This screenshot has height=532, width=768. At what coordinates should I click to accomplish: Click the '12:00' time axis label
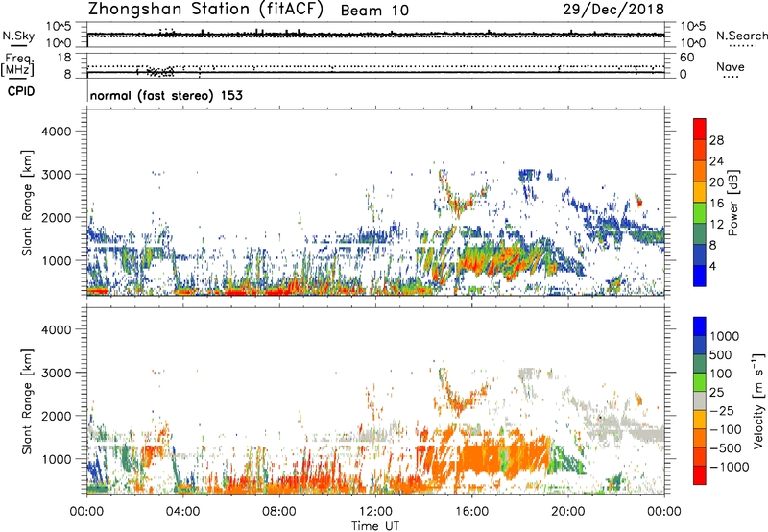tap(375, 512)
